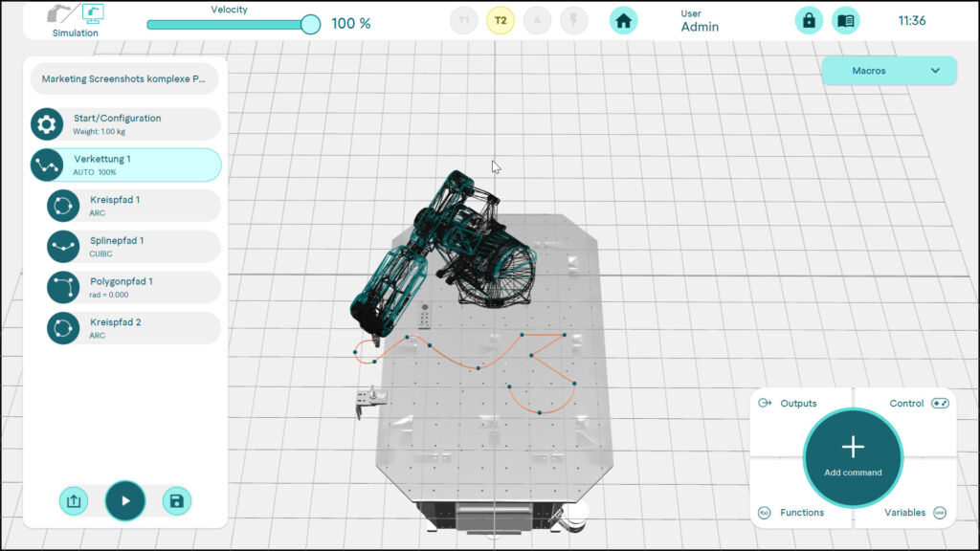This screenshot has height=551, width=980.
Task: Expand the Macros dropdown
Action: 889,71
